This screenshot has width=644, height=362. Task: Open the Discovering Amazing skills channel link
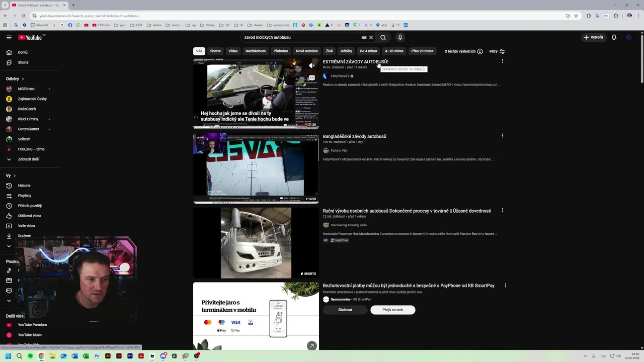tap(349, 225)
